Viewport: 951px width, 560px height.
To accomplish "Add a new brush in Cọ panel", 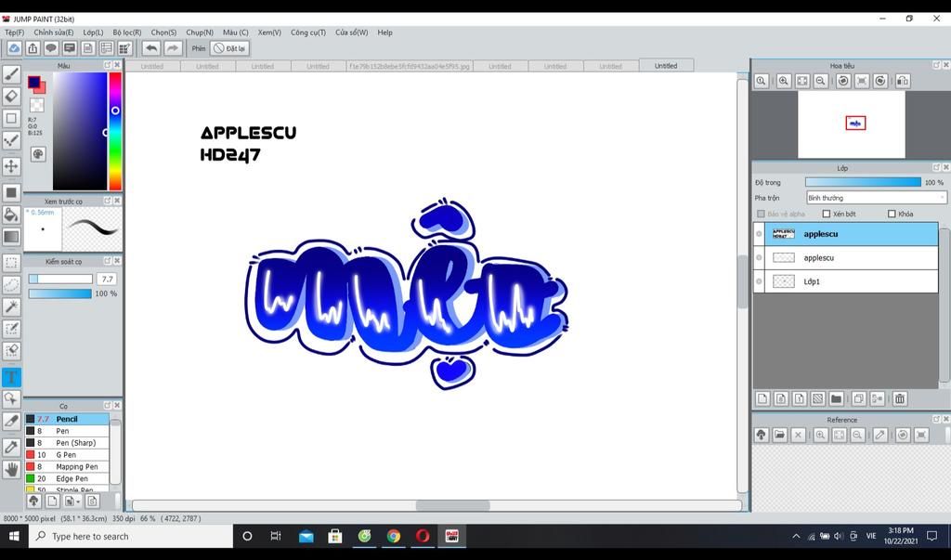I will (x=52, y=501).
